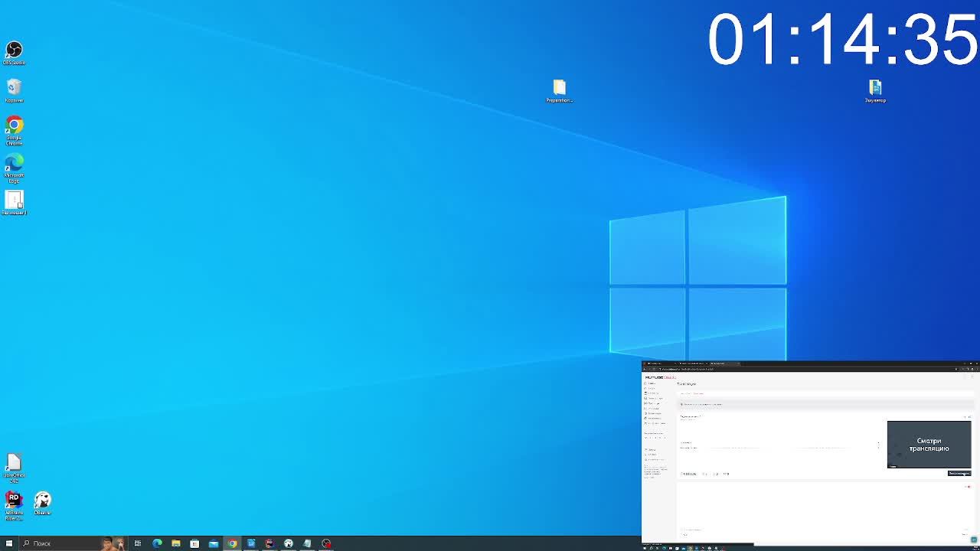Open the blue document app on the taskbar
The image size is (980, 551).
point(250,543)
